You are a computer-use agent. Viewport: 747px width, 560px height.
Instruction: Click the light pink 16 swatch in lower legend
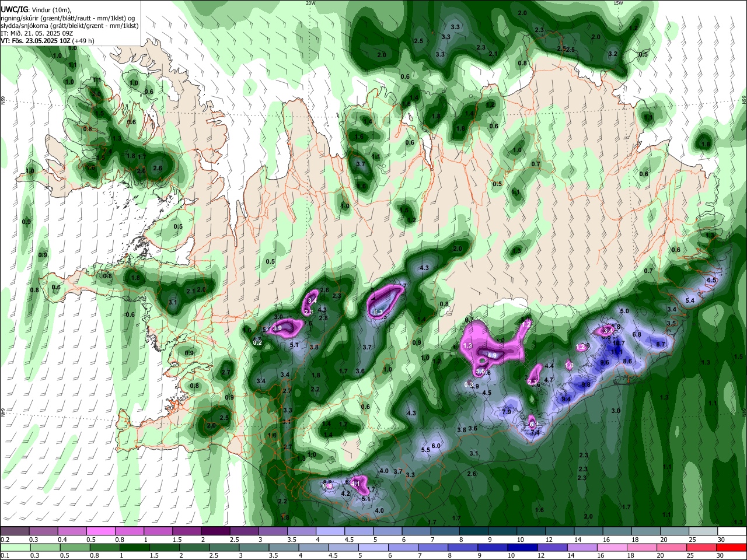point(612,548)
